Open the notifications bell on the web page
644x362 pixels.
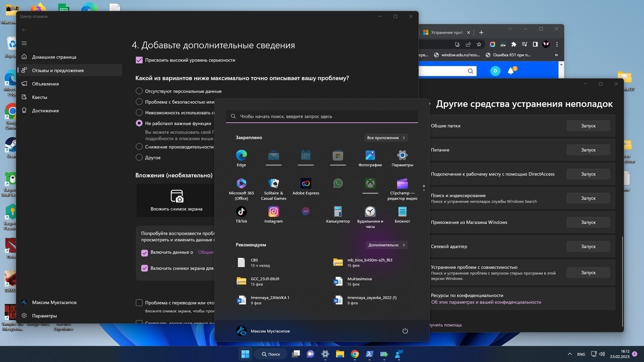pos(511,71)
